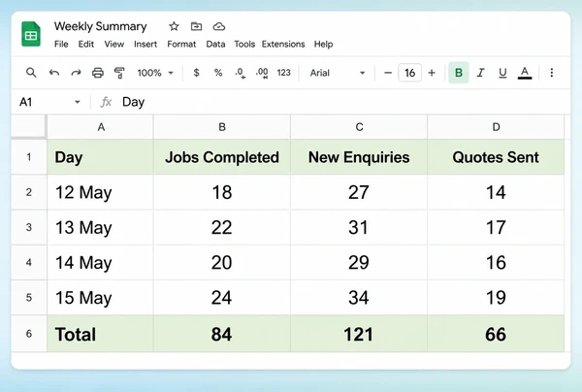Open the Insert menu
The image size is (582, 392).
click(x=145, y=45)
